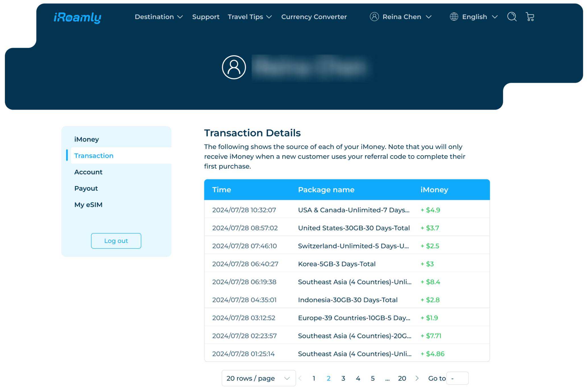Click the 2024/07/28 10:32:07 timestamp
The width and height of the screenshot is (588, 389).
(x=244, y=210)
